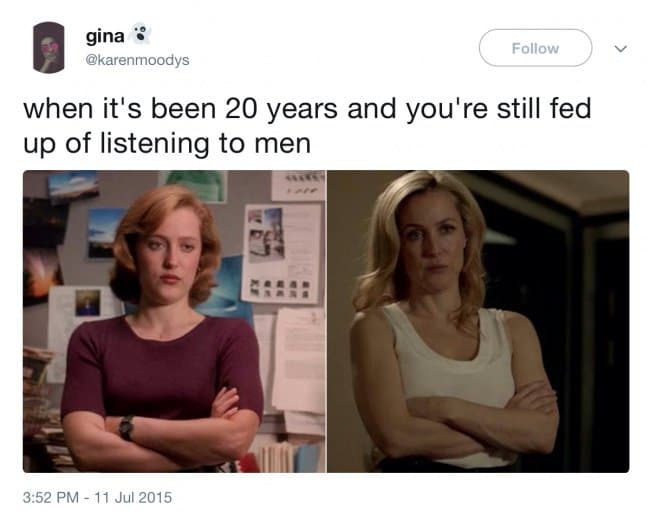View the right photo with white tank top
The width and height of the screenshot is (650, 520).
pos(478,321)
